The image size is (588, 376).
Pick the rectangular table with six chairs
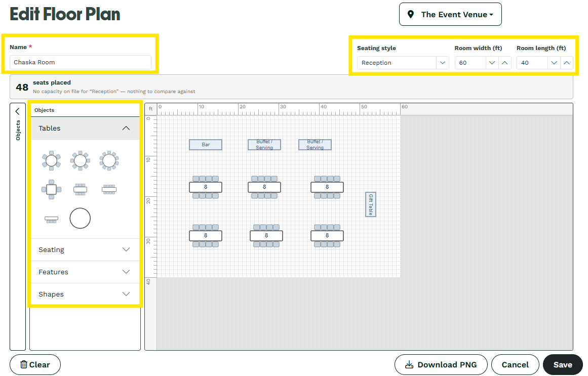[x=80, y=189]
